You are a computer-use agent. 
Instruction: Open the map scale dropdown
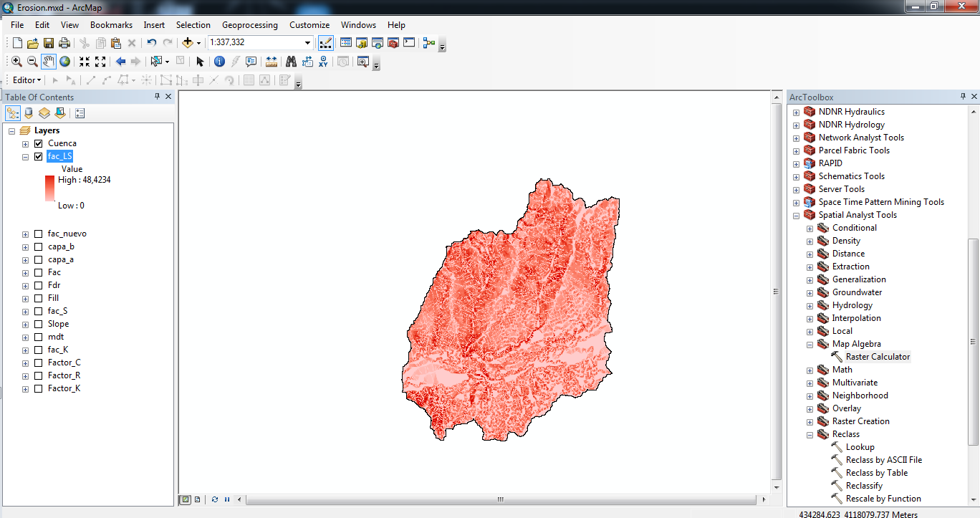tap(307, 43)
